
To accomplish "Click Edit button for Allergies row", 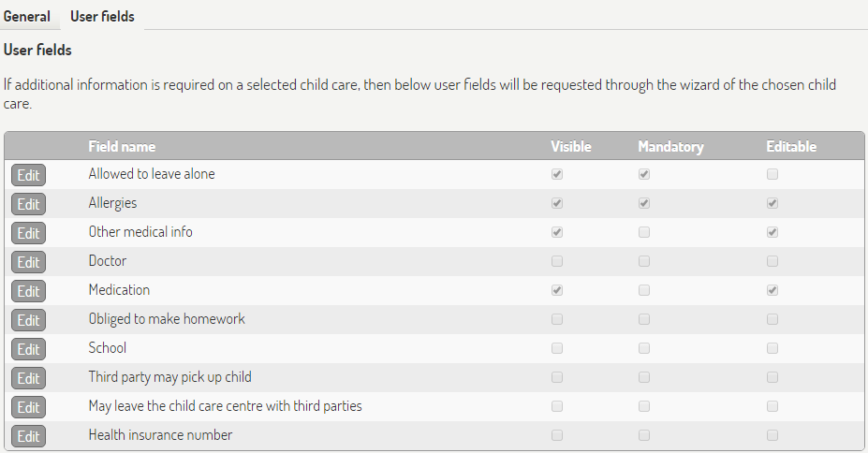I will (x=28, y=204).
